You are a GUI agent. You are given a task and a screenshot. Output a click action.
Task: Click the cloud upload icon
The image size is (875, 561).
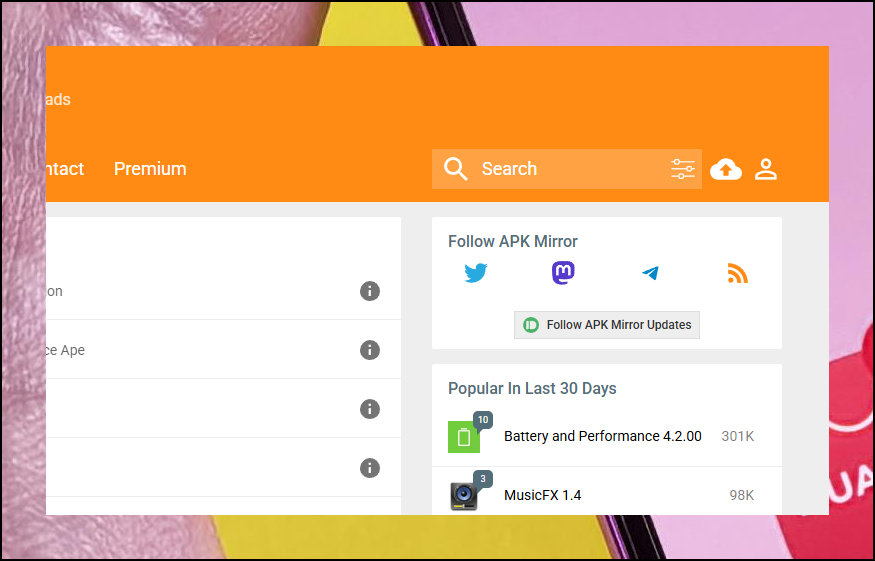[725, 169]
